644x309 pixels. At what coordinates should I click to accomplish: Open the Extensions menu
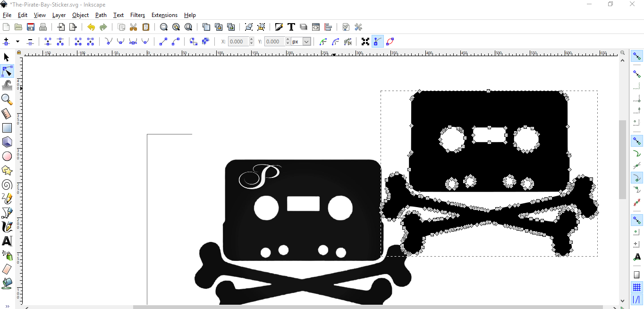pos(164,15)
